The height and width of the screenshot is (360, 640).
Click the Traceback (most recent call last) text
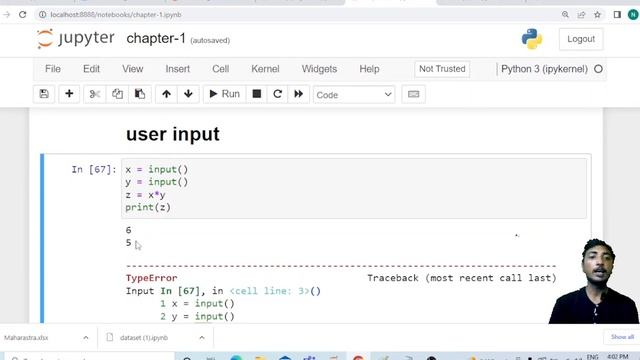tap(462, 278)
